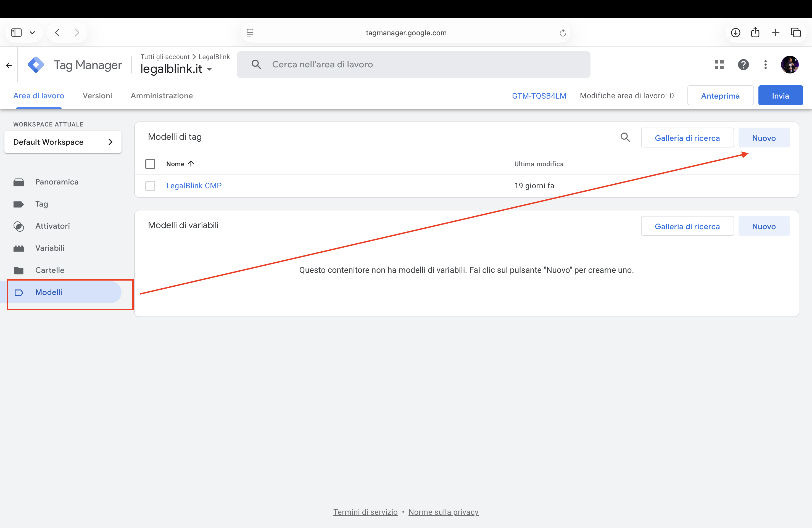Click the user profile avatar

coord(789,65)
